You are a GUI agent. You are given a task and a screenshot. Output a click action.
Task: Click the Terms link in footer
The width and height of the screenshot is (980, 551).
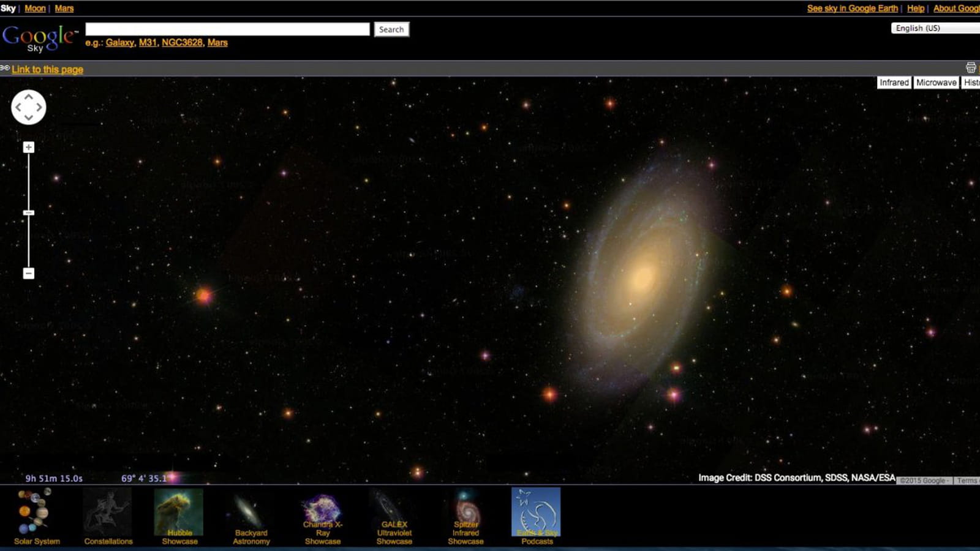tap(967, 481)
